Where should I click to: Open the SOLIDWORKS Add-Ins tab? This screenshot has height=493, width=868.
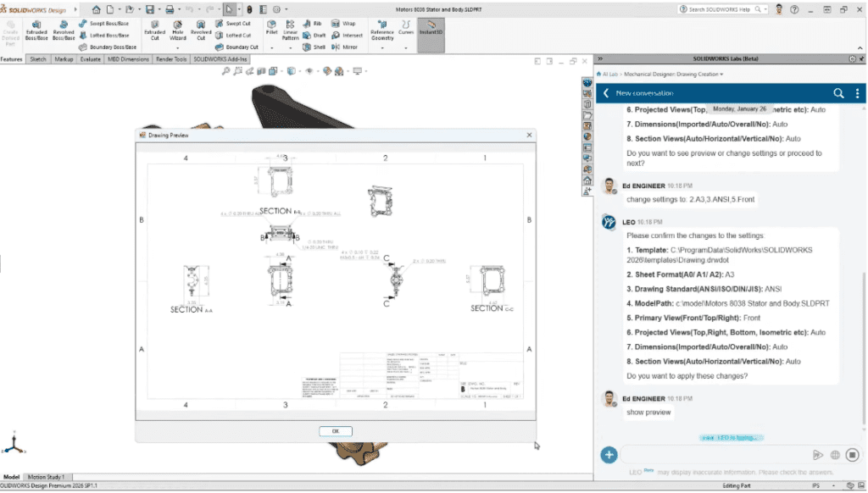(x=220, y=59)
